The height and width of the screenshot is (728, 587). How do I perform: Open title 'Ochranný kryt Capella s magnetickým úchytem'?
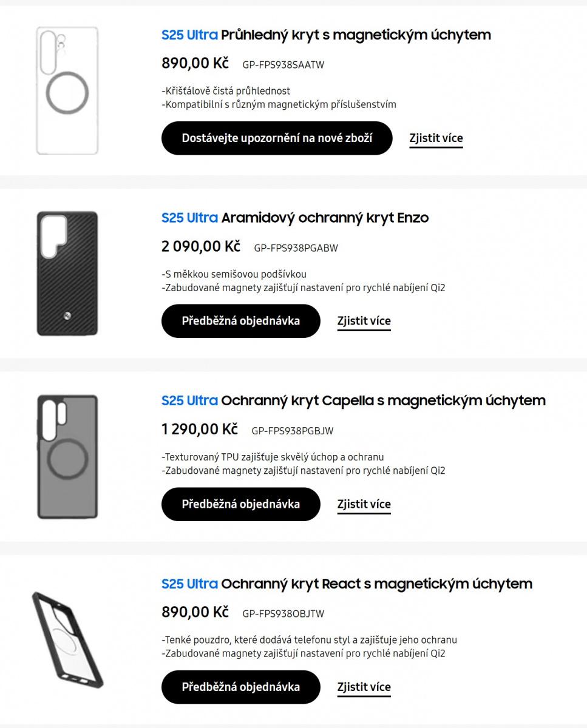click(x=383, y=401)
